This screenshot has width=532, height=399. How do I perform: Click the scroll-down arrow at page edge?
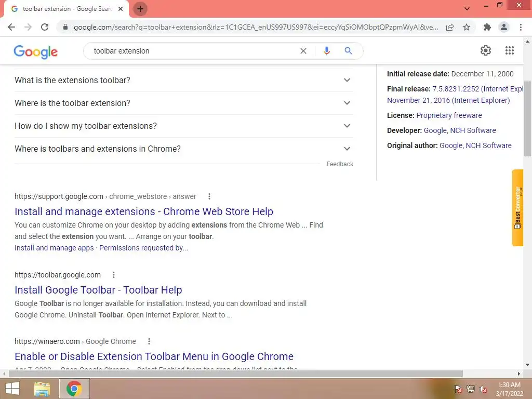527,365
